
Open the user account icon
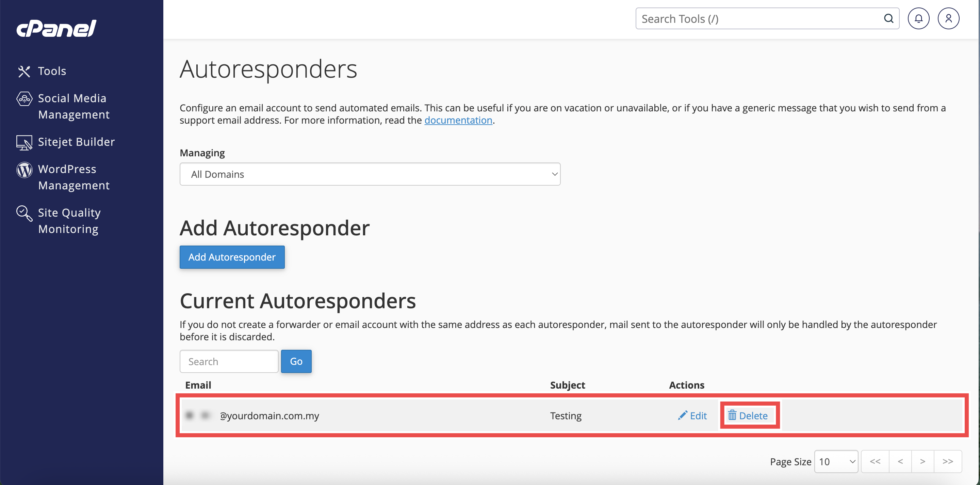[x=948, y=18]
